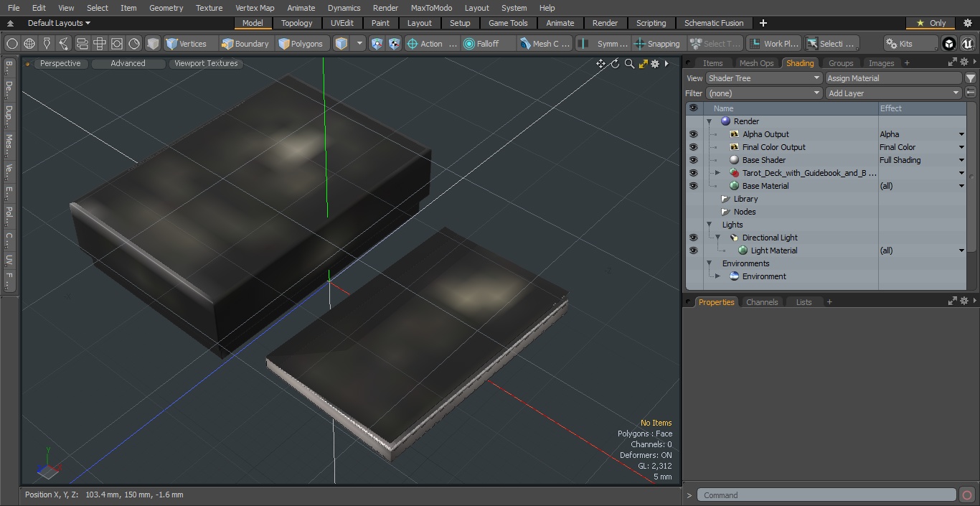
Task: Click the Assign Material button
Action: coord(893,78)
